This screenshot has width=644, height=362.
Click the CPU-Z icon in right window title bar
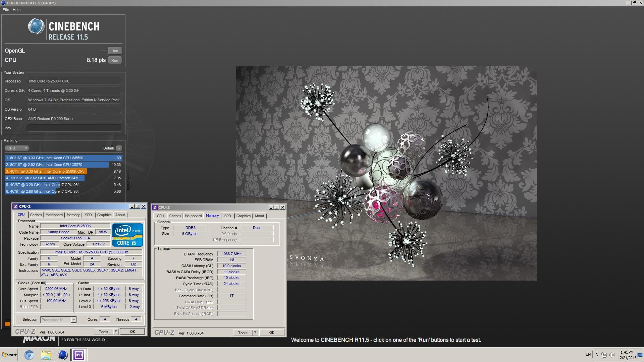pos(155,207)
